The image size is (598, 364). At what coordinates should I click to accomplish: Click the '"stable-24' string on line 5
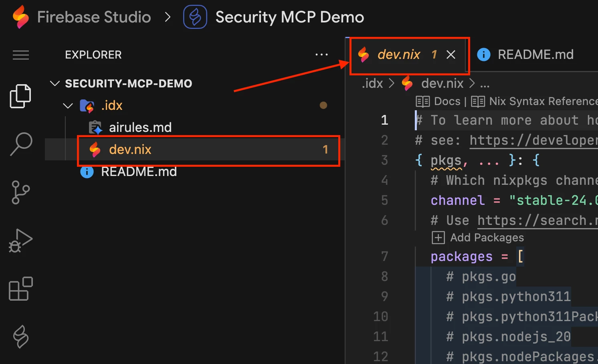[x=553, y=200]
